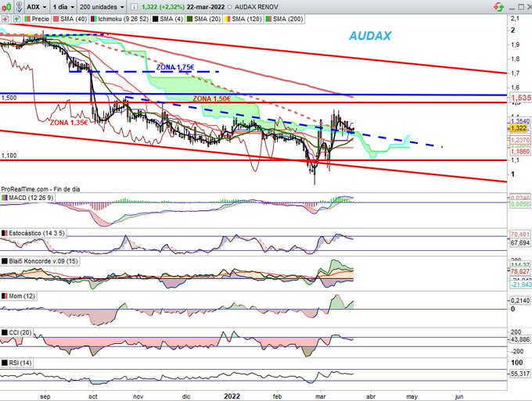Viewport: 532px width, 401px height.
Task: Click the Blai5 Koncorde v.09 (15) label
Action: click(40, 261)
